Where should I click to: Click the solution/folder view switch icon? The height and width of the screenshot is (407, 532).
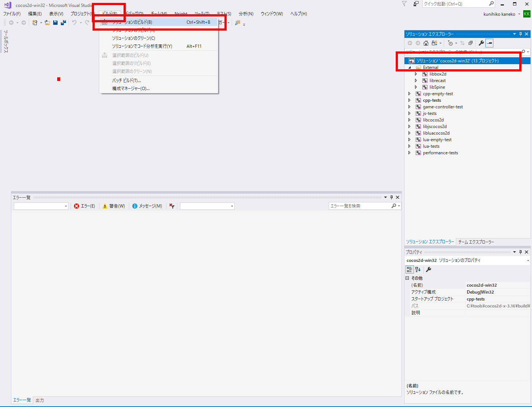pyautogui.click(x=434, y=43)
